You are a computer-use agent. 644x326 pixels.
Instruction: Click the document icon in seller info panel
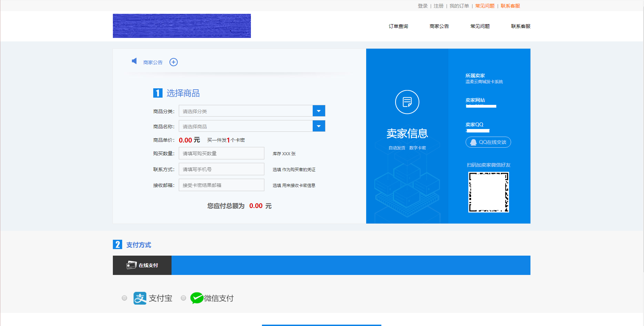(x=407, y=102)
